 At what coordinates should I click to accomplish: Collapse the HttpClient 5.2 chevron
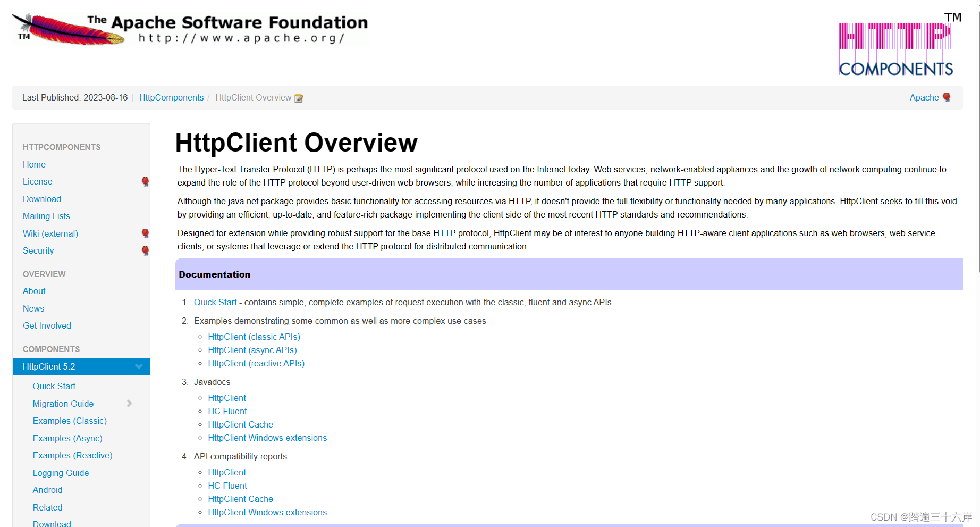coord(139,366)
